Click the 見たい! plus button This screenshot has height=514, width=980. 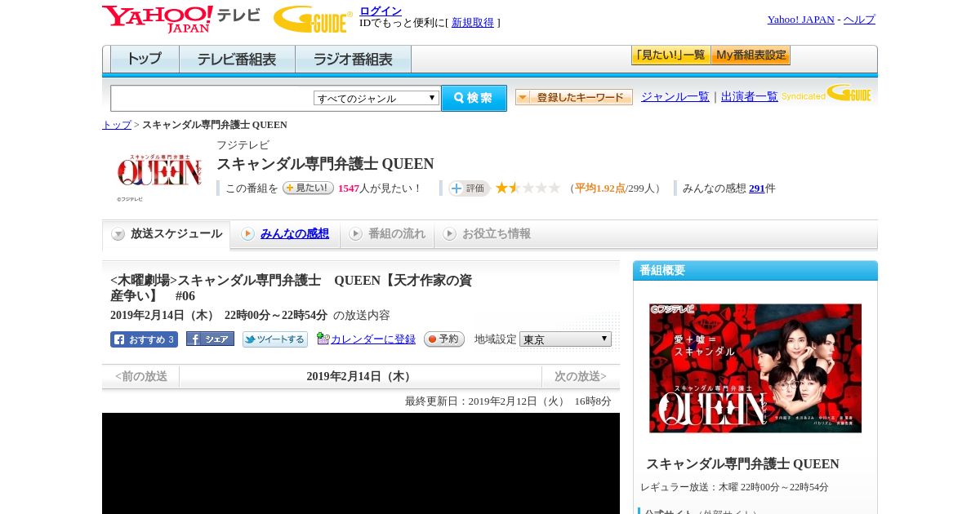point(308,188)
